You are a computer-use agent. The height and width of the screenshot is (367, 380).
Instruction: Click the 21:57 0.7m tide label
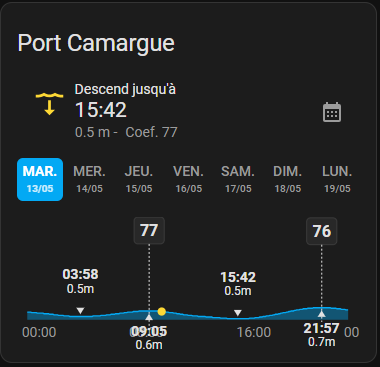[321, 335]
